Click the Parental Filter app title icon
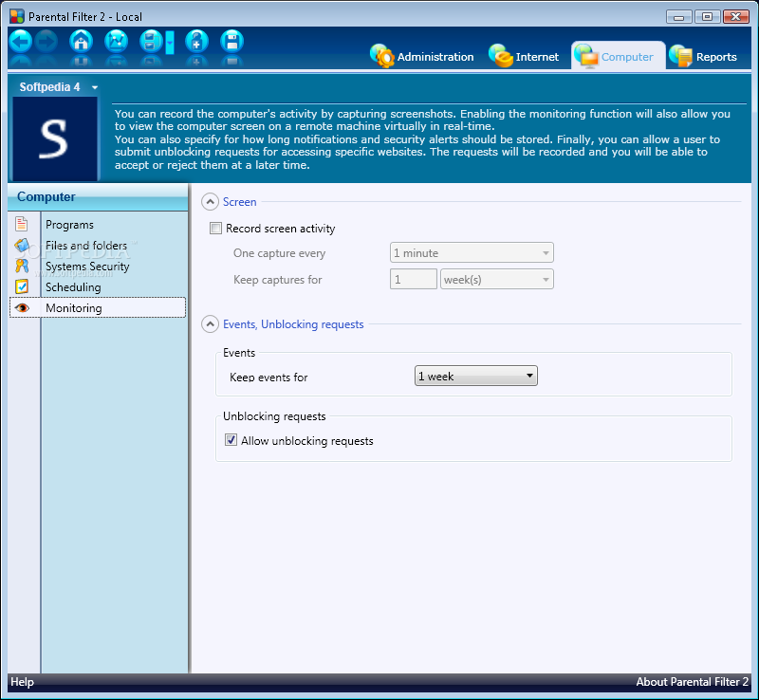The height and width of the screenshot is (700, 759). (17, 16)
